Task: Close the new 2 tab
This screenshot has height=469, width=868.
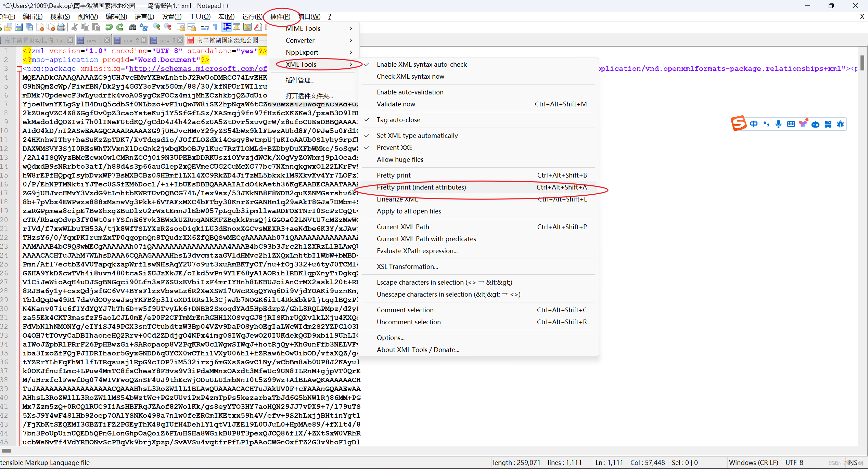Action: coord(144,40)
